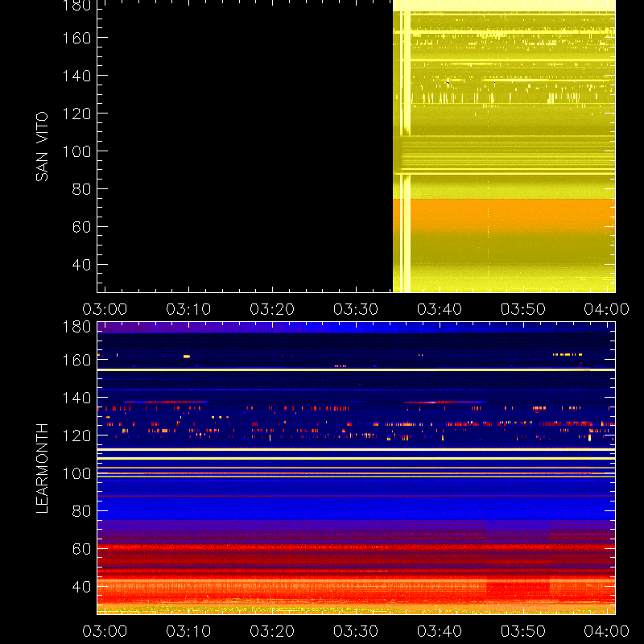Viewport: 644px width, 644px height.
Task: Select the 140 tick label on LEARMONTH axis
Action: point(76,398)
